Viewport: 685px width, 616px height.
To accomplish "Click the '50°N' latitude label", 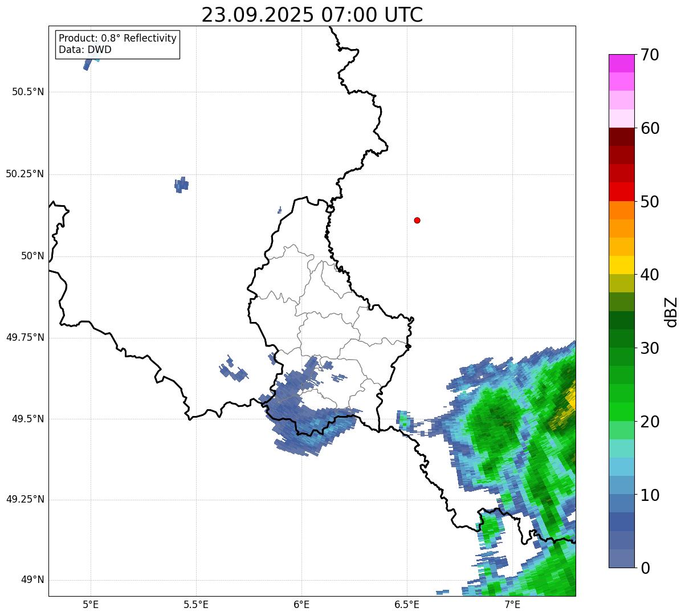I will point(32,256).
